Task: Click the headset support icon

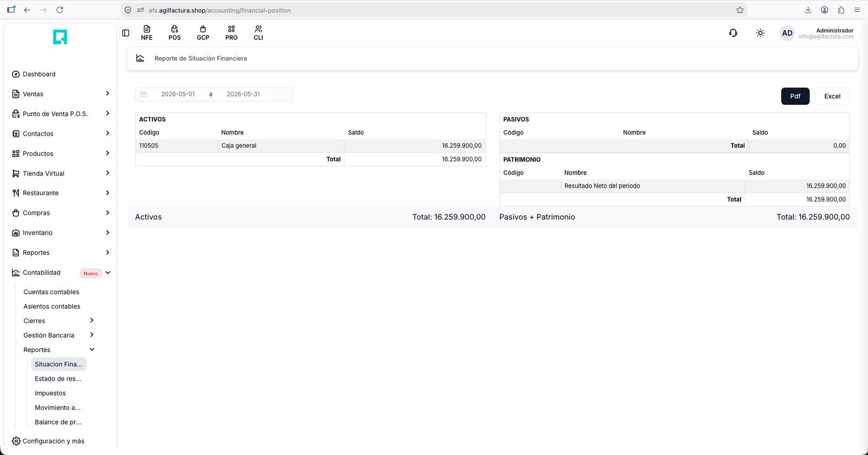Action: 733,33
